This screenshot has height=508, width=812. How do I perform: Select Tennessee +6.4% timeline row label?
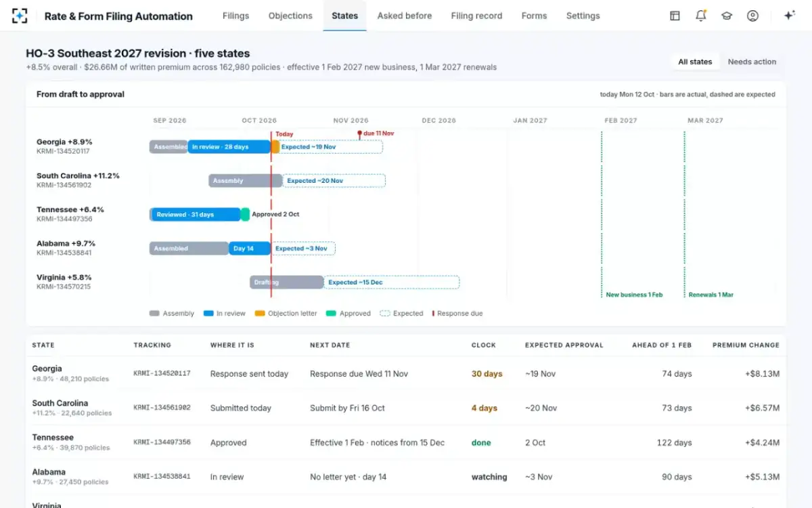[x=70, y=210]
